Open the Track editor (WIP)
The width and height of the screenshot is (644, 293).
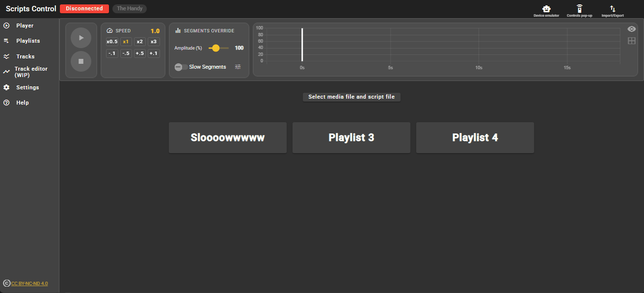29,72
